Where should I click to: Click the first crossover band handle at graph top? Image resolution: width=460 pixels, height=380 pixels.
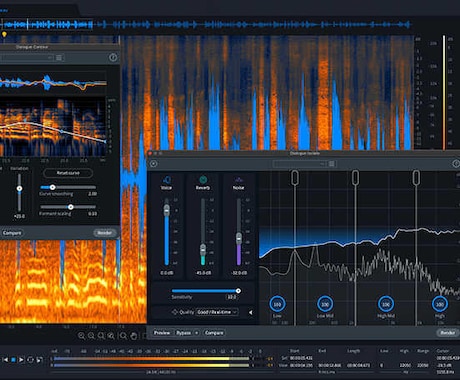295,177
